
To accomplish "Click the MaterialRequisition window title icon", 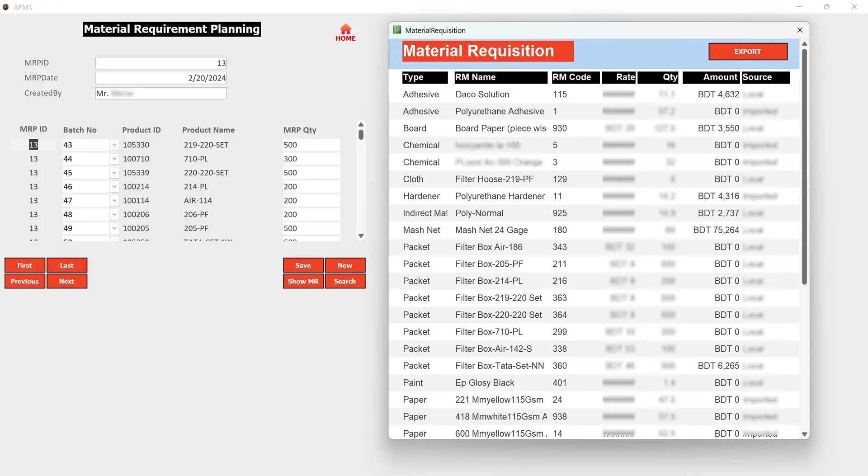I will point(397,30).
